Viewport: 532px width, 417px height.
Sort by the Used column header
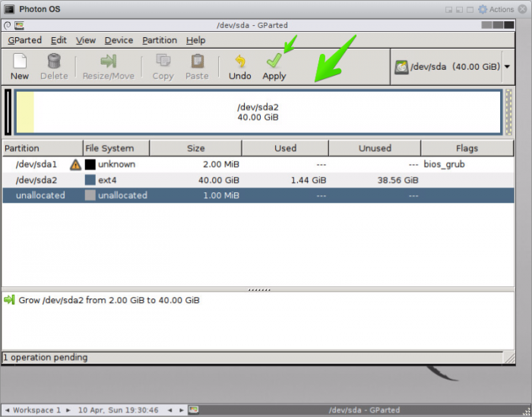[285, 148]
